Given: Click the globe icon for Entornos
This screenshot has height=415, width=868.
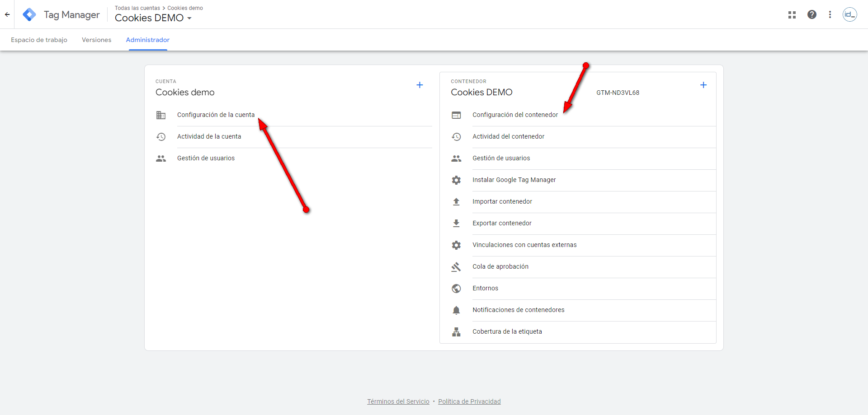Looking at the screenshot, I should coord(456,289).
